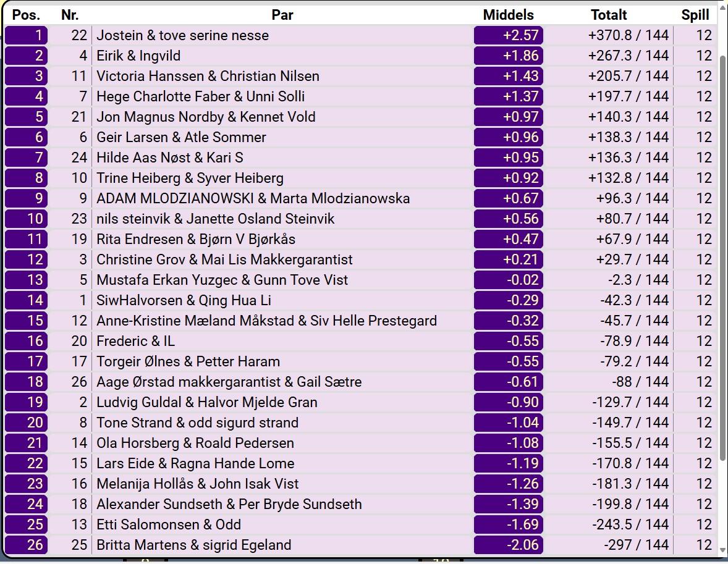Select Eirik & Ingvild pair name

click(138, 56)
